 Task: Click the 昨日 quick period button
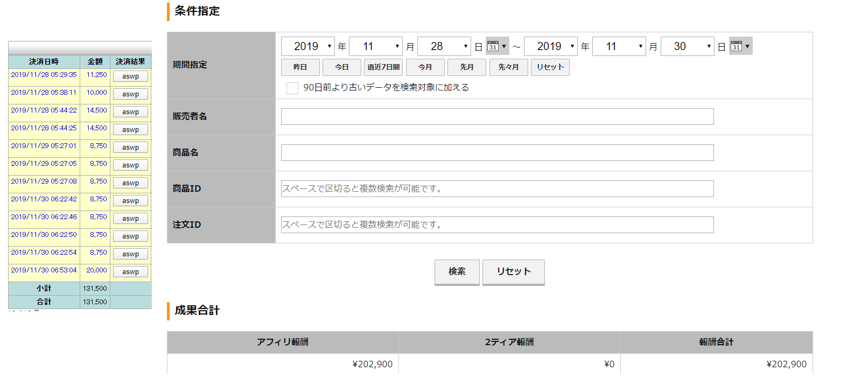coord(300,67)
